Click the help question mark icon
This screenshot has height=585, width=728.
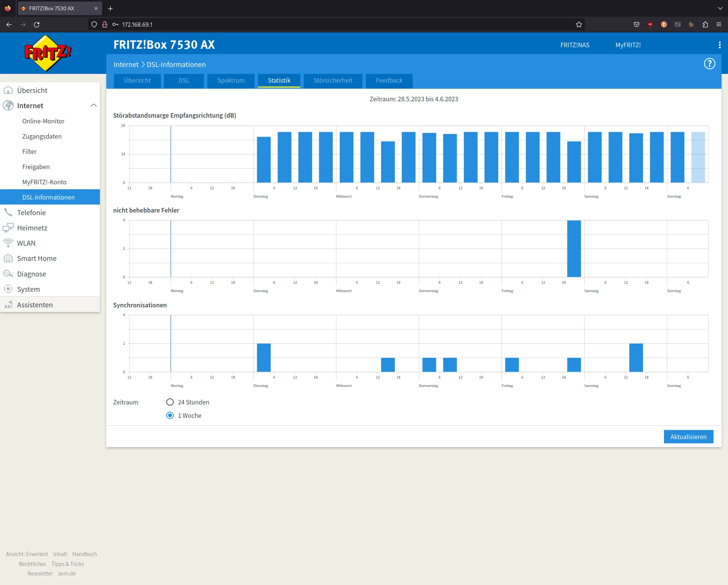click(x=709, y=64)
